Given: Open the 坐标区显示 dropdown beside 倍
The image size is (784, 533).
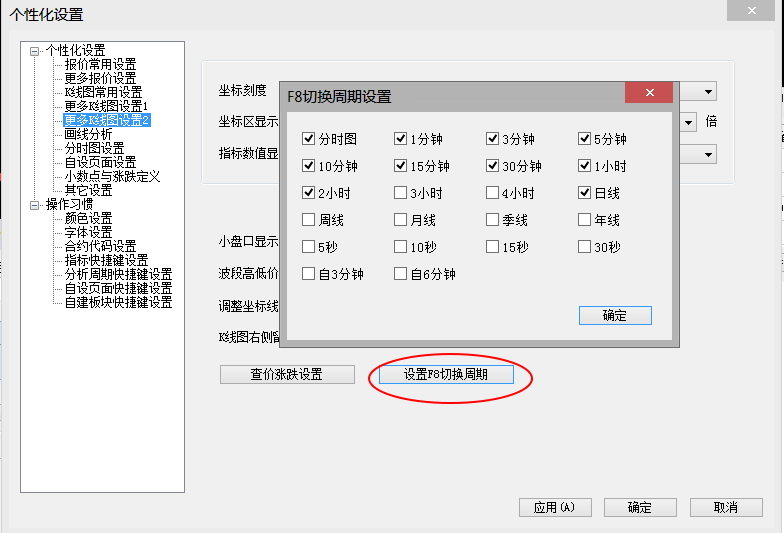Looking at the screenshot, I should coord(688,122).
